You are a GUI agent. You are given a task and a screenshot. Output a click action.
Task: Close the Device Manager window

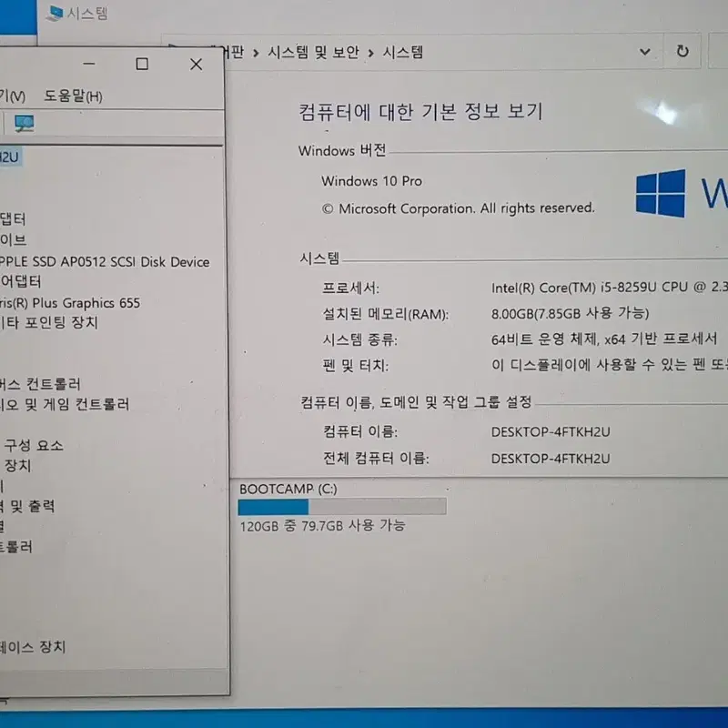pos(196,64)
